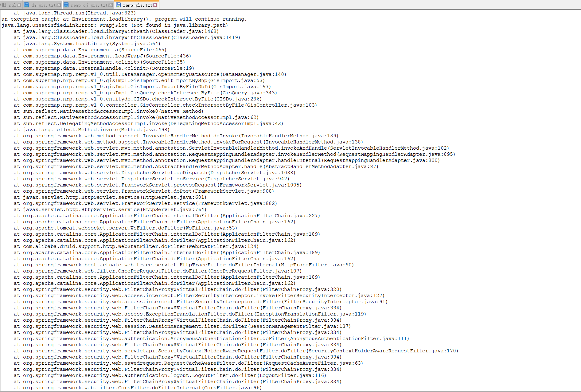Click the 'RequestMappingHandlerAdapter.handleInternal' line
This screenshot has width=581, height=392.
click(x=227, y=160)
